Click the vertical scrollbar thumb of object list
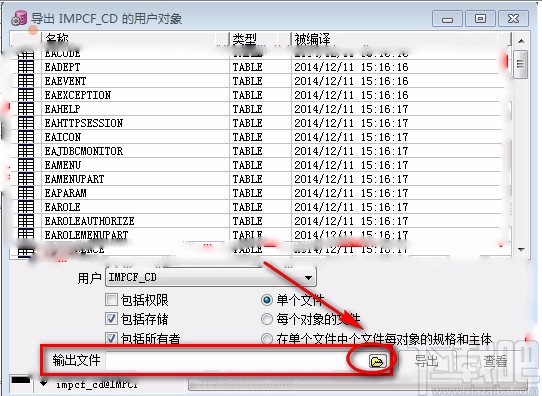 click(x=521, y=64)
